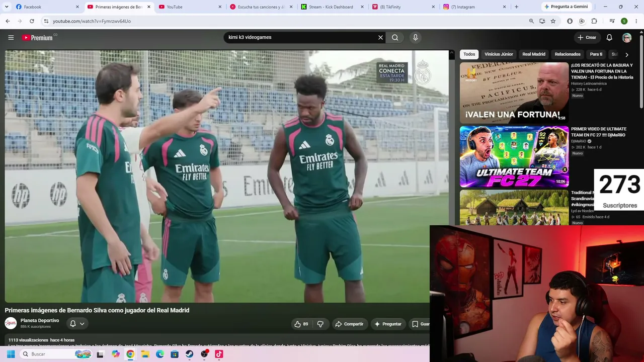Open Chrome three-dot menu
644x362 pixels.
point(636,21)
